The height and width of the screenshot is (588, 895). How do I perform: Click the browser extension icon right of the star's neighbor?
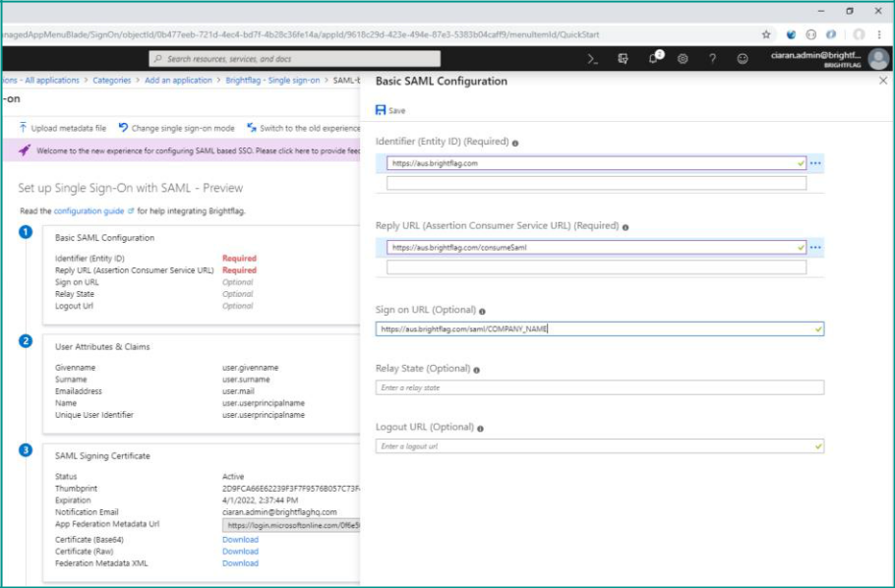pyautogui.click(x=810, y=34)
